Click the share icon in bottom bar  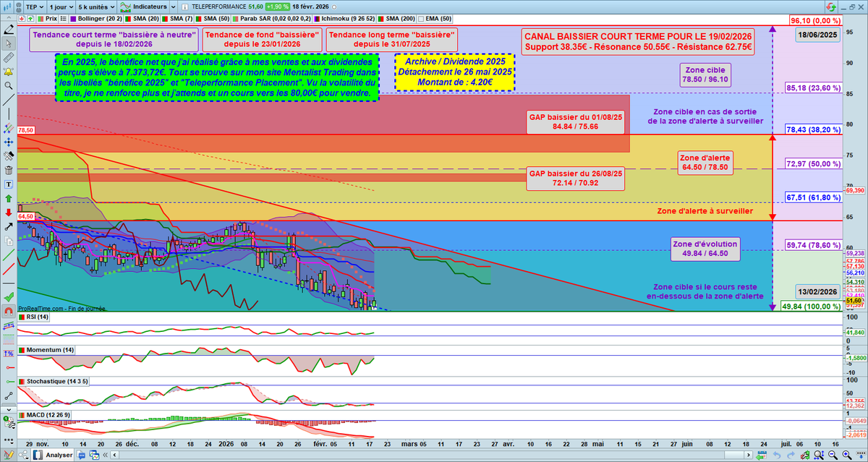coord(24,455)
